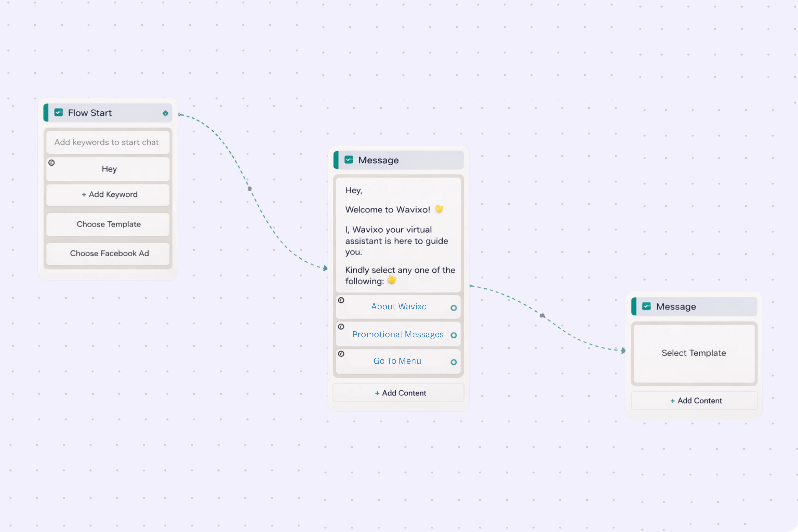Click the small circle icon left of Go To Menu
Viewport: 798px width, 532px height.
click(341, 354)
